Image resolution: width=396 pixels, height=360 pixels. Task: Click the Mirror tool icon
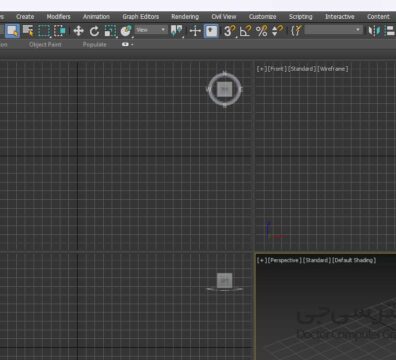point(374,31)
